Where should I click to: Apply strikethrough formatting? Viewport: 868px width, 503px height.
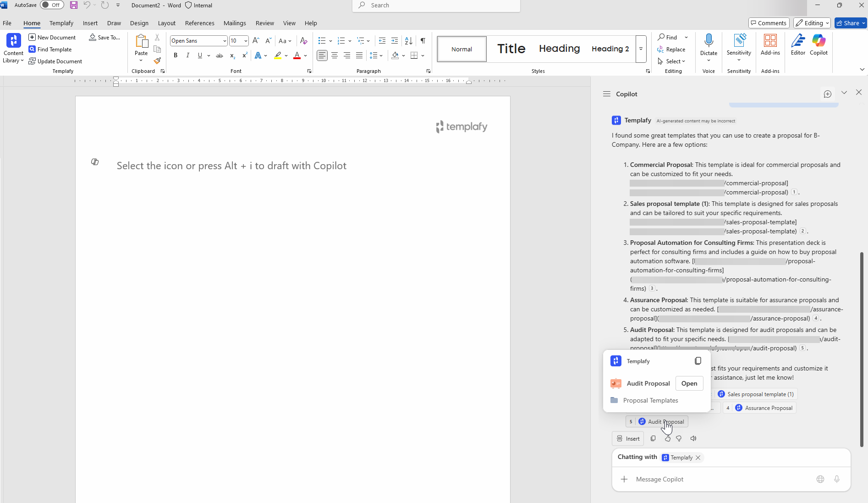(220, 55)
